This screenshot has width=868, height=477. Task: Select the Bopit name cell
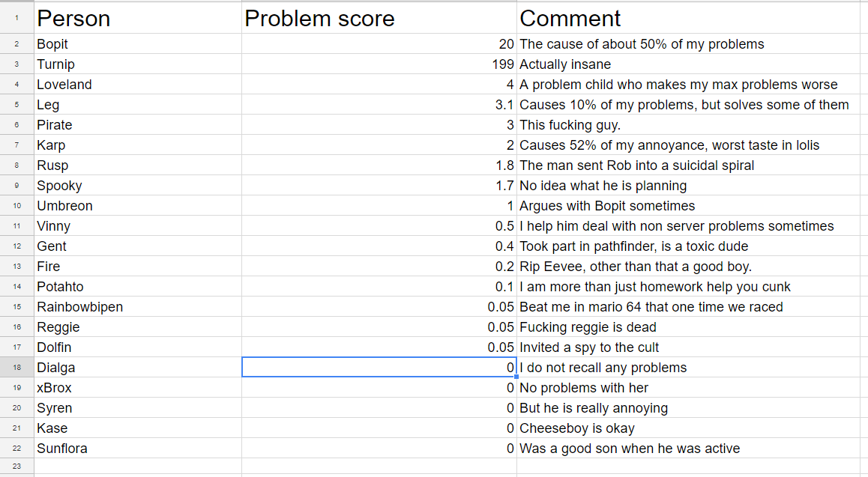coord(138,43)
